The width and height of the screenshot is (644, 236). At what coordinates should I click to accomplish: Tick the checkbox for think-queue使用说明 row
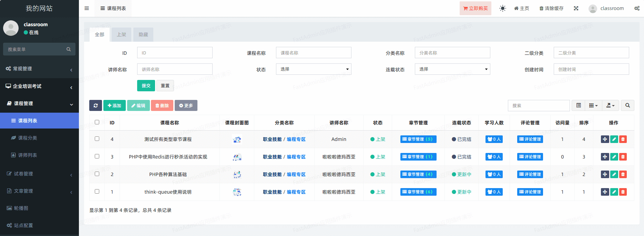97,192
